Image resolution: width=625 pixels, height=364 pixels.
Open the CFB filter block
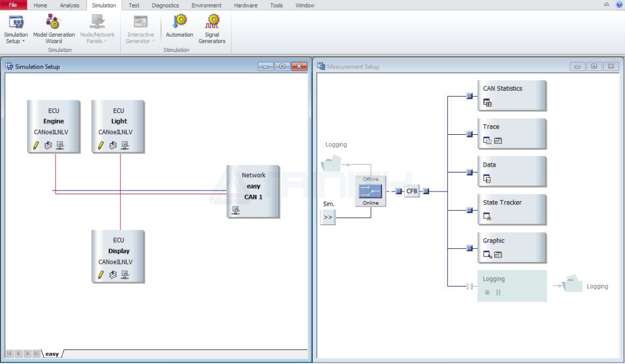412,192
